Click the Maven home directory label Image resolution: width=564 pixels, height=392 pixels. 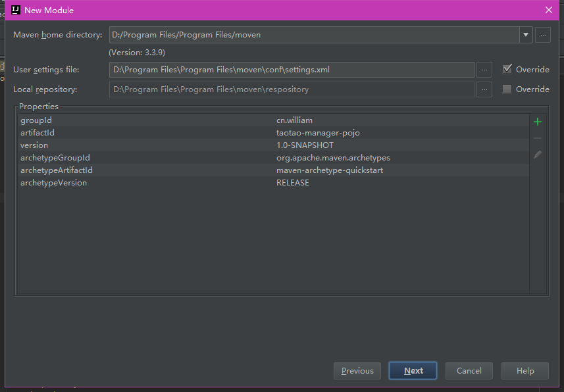coord(57,35)
